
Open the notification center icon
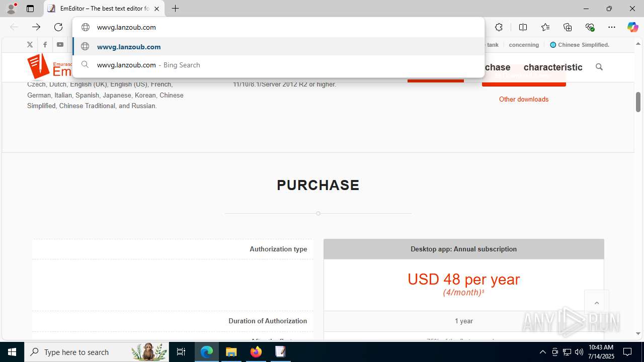coord(627,352)
